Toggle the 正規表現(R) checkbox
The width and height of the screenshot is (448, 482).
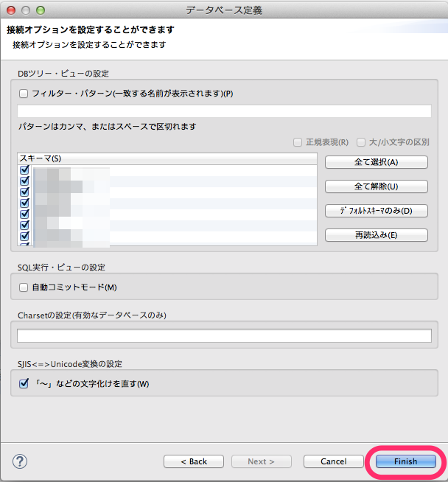[x=298, y=142]
